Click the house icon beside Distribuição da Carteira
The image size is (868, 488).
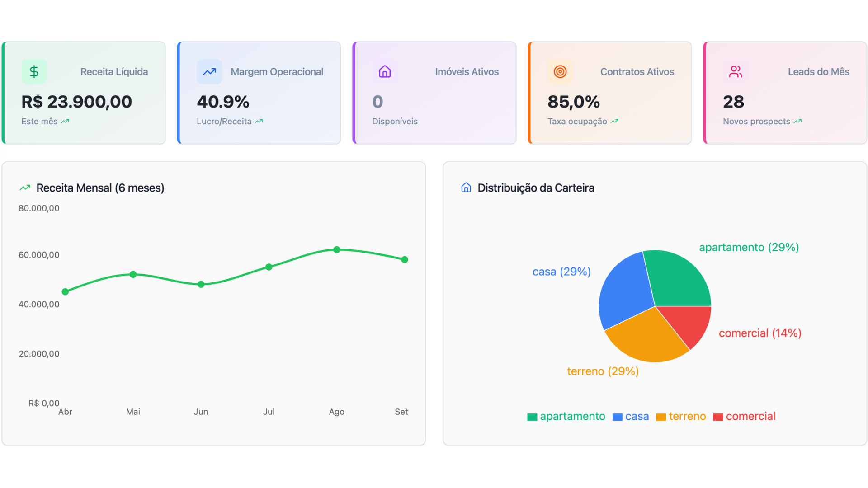pos(466,188)
